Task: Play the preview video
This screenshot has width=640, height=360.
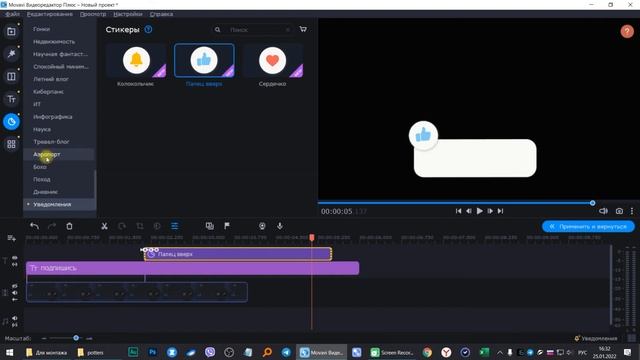Action: pyautogui.click(x=480, y=211)
